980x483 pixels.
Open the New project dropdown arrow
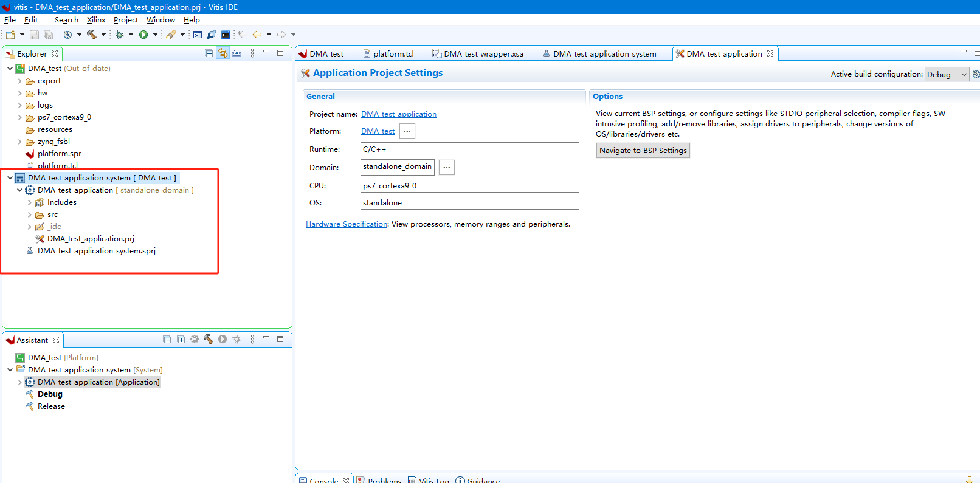click(x=22, y=35)
